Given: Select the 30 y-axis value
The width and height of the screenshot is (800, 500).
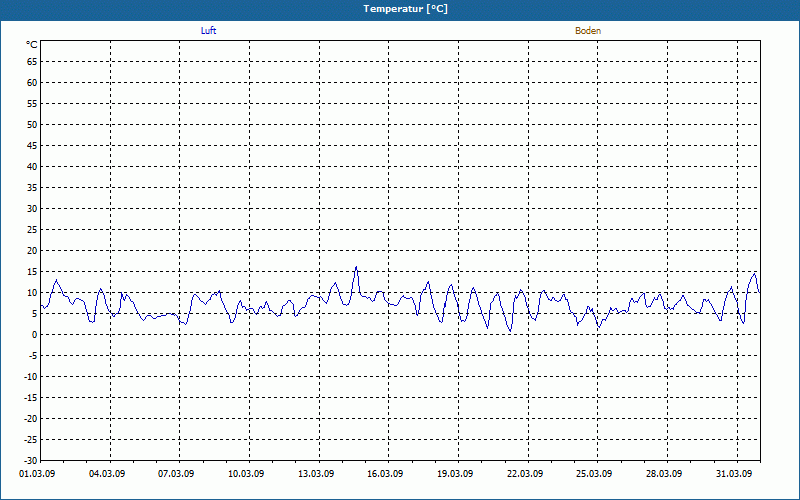Looking at the screenshot, I should [32, 209].
